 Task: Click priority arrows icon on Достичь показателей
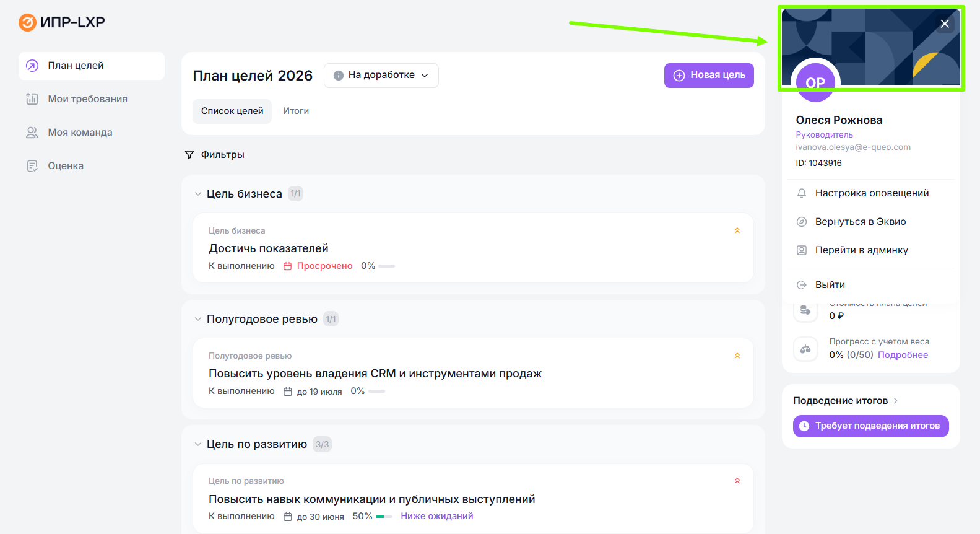[737, 230]
